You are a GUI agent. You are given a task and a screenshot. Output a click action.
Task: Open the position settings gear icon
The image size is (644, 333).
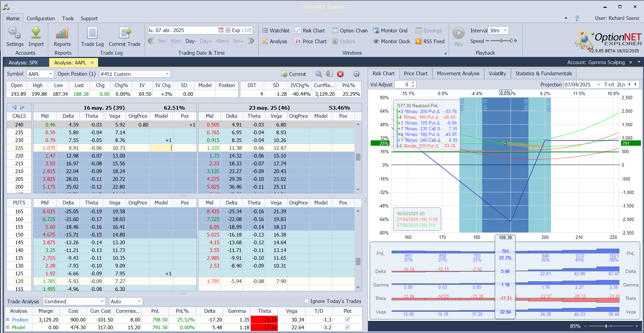tap(356, 74)
